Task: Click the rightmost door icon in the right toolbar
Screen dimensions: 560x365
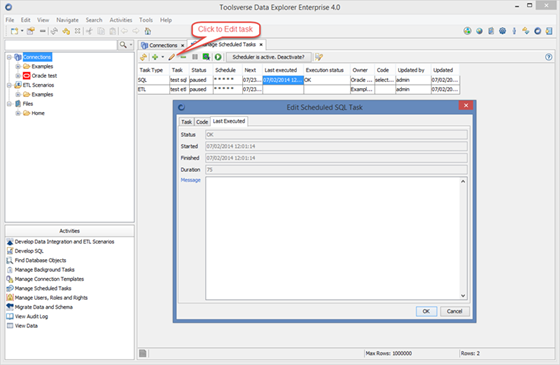Action: click(549, 31)
